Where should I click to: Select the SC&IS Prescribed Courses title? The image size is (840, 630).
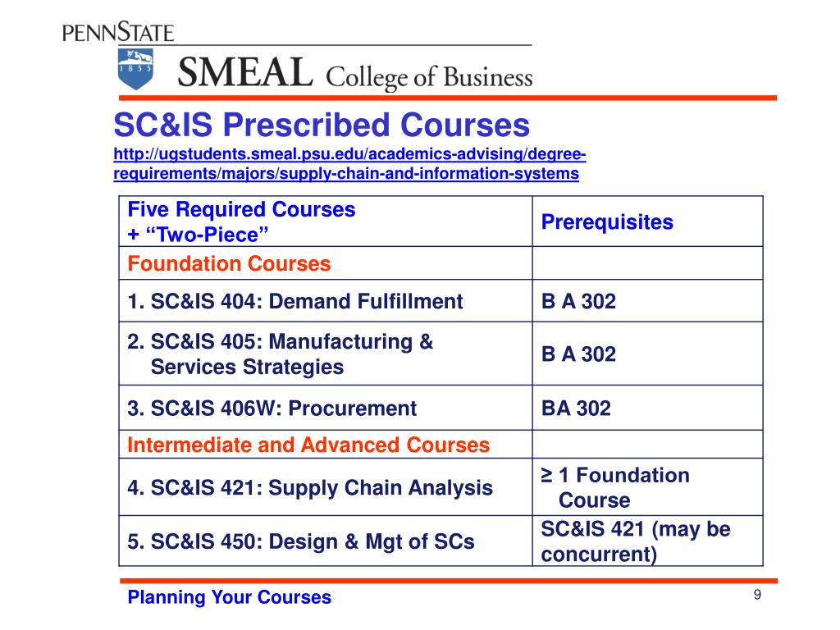click(x=322, y=126)
